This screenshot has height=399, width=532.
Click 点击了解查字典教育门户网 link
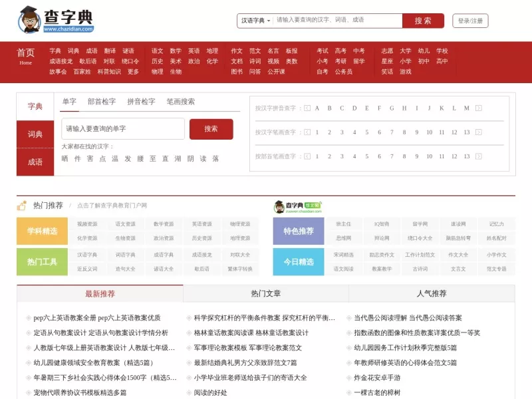tap(112, 205)
